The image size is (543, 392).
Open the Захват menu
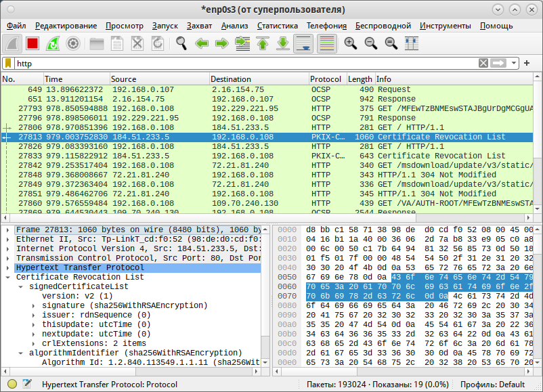point(200,26)
